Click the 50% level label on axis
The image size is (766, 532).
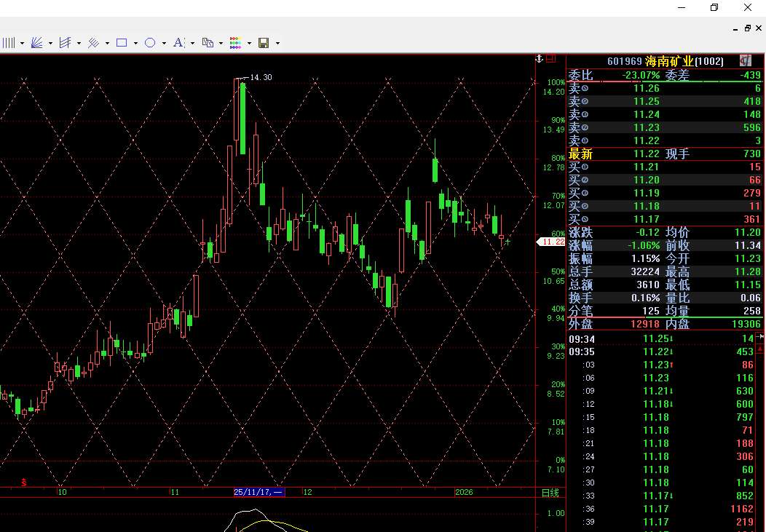pyautogui.click(x=558, y=272)
